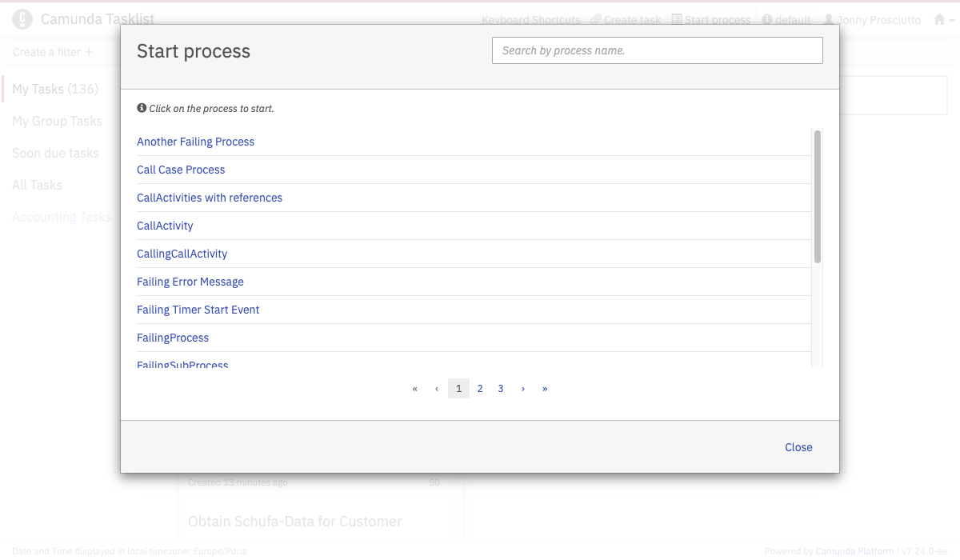
Task: Select page 2 of process list
Action: pyautogui.click(x=480, y=389)
